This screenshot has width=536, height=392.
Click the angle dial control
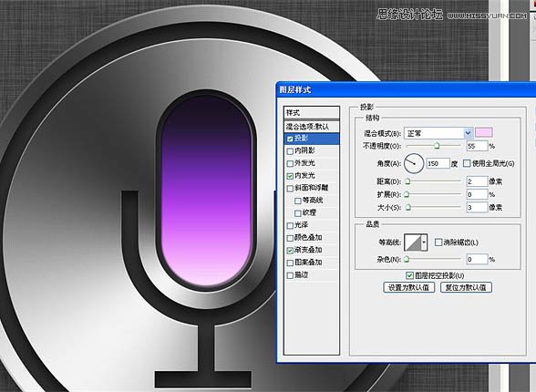click(x=414, y=163)
